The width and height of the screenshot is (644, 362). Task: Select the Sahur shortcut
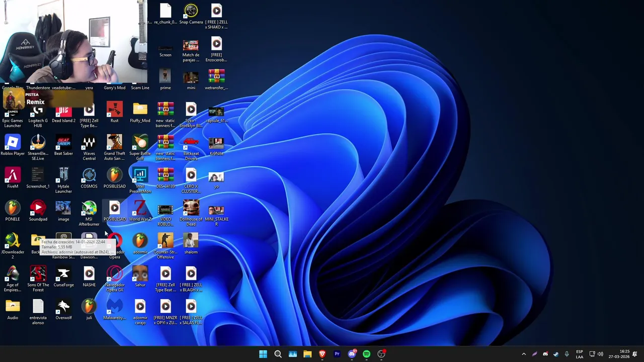140,277
